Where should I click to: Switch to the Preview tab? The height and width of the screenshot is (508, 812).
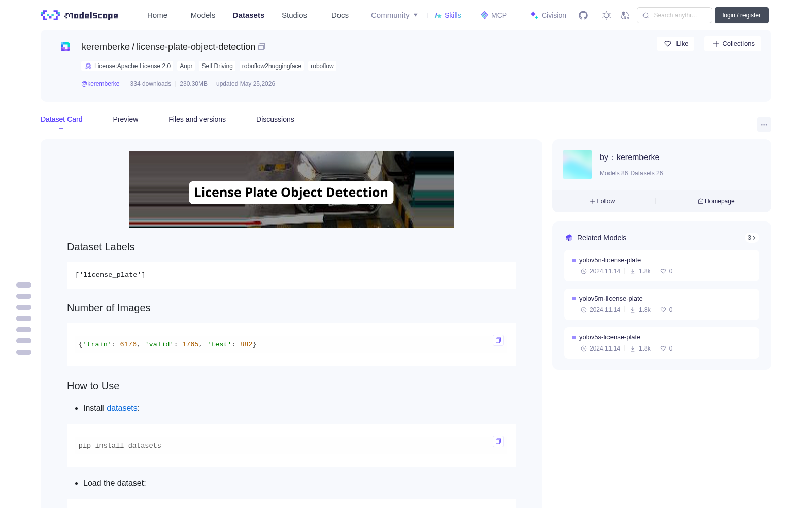coord(125,119)
